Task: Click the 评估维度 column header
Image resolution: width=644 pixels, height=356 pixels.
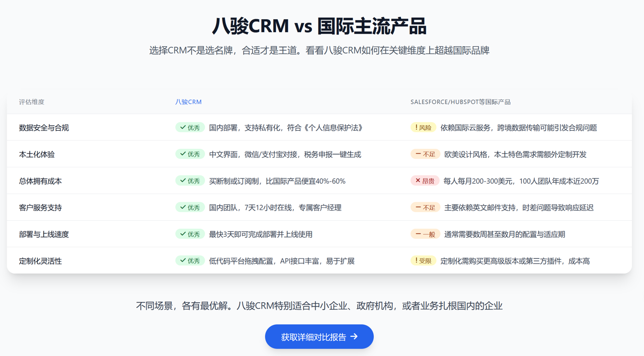Action: (32, 102)
